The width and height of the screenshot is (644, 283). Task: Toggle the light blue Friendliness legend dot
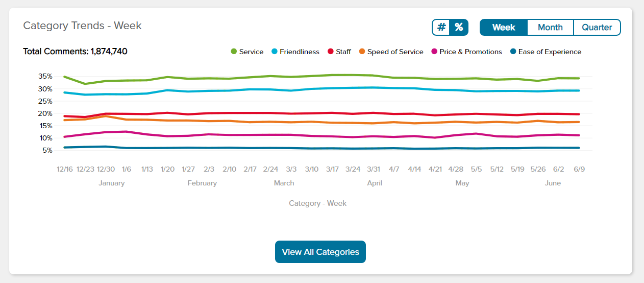pos(275,52)
